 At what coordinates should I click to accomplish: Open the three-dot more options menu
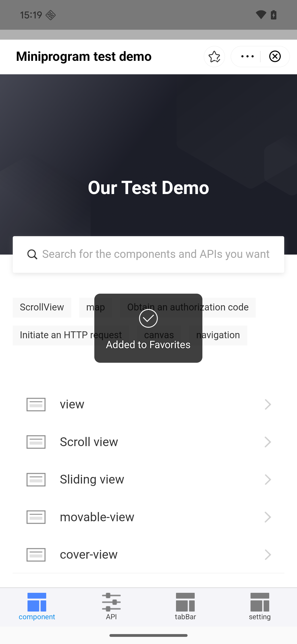(247, 57)
